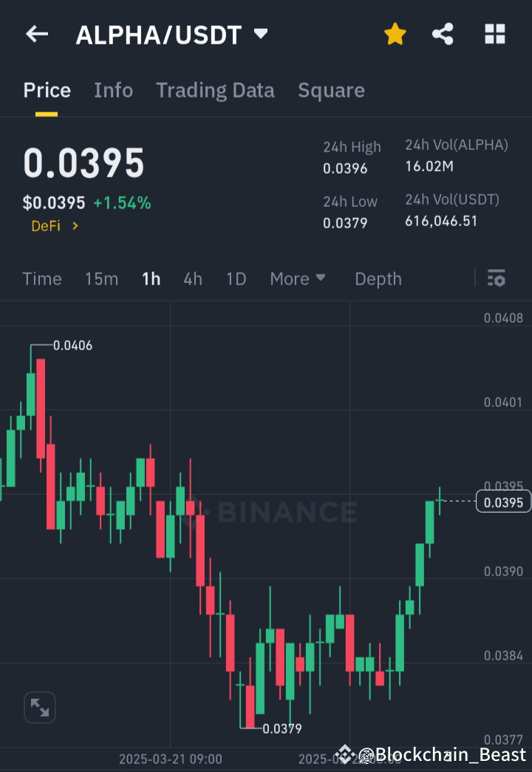Screen dimensions: 532x772
Task: Open the Square tab
Action: pyautogui.click(x=331, y=90)
